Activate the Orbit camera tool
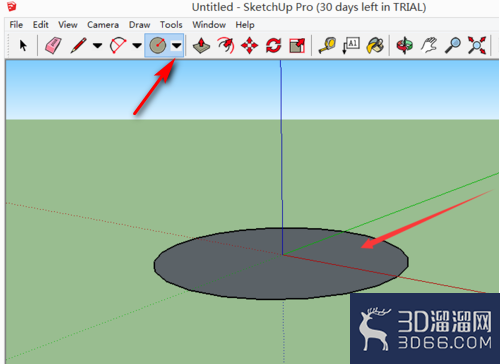The image size is (500, 364). (405, 45)
